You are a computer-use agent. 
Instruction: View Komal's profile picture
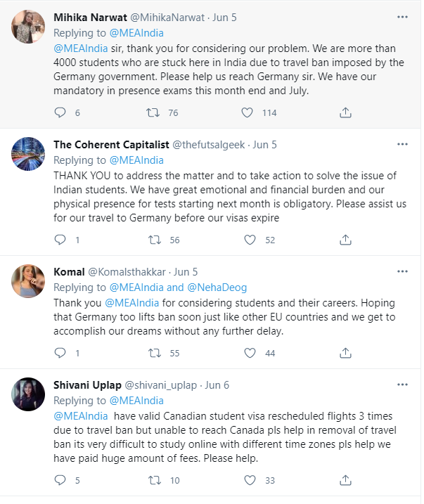pyautogui.click(x=28, y=282)
